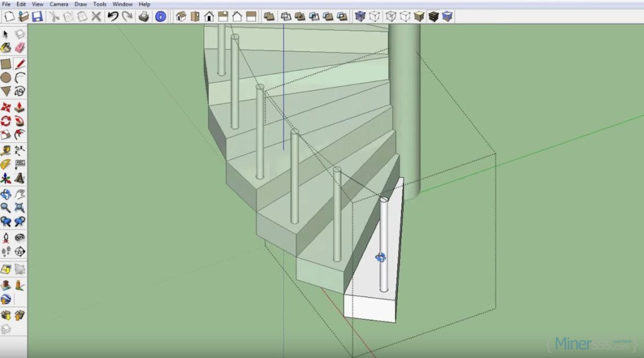Expand the Draw menu
644x358 pixels.
point(80,4)
